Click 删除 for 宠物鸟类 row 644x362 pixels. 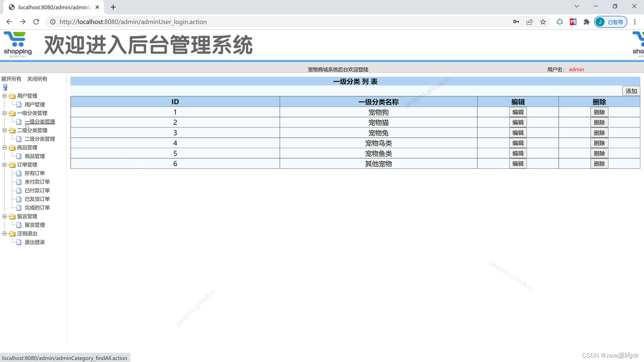(599, 143)
